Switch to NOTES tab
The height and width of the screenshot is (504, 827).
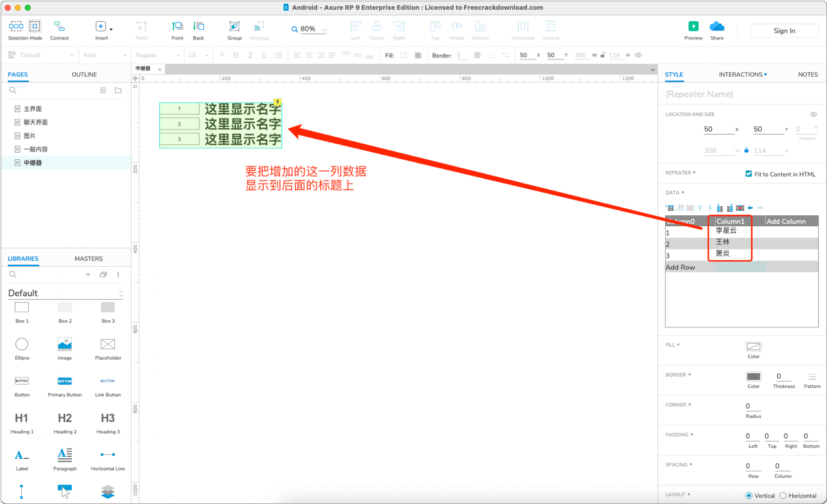tap(808, 75)
